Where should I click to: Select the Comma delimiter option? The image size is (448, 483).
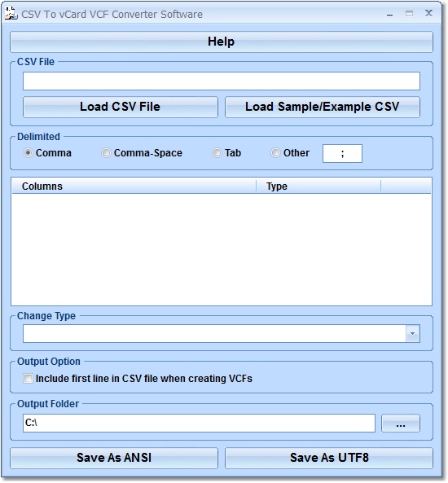click(28, 153)
